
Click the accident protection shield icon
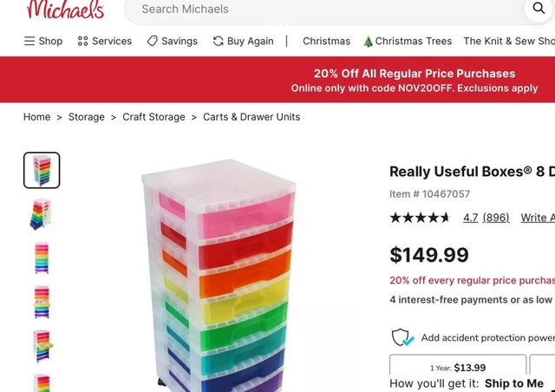402,337
